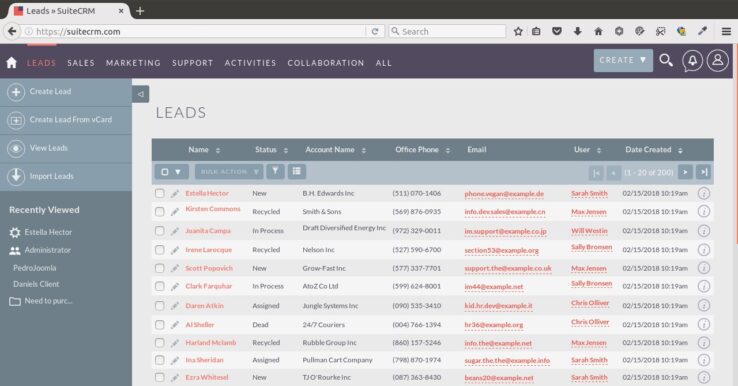Show info for the Estella Hector row

pos(704,193)
